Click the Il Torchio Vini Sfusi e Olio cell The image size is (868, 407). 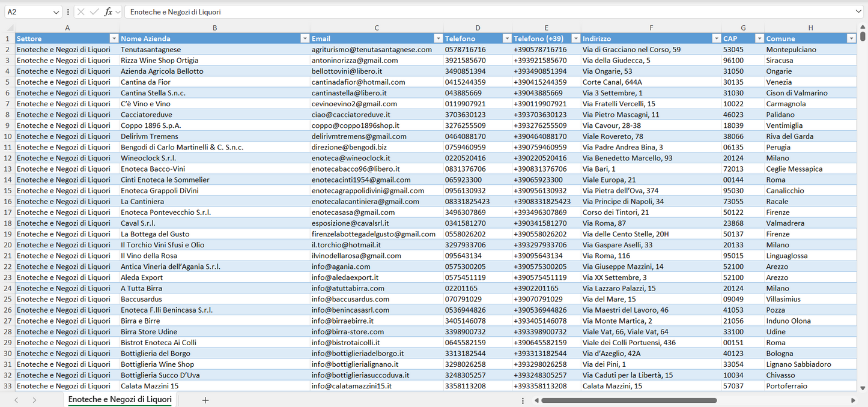214,245
